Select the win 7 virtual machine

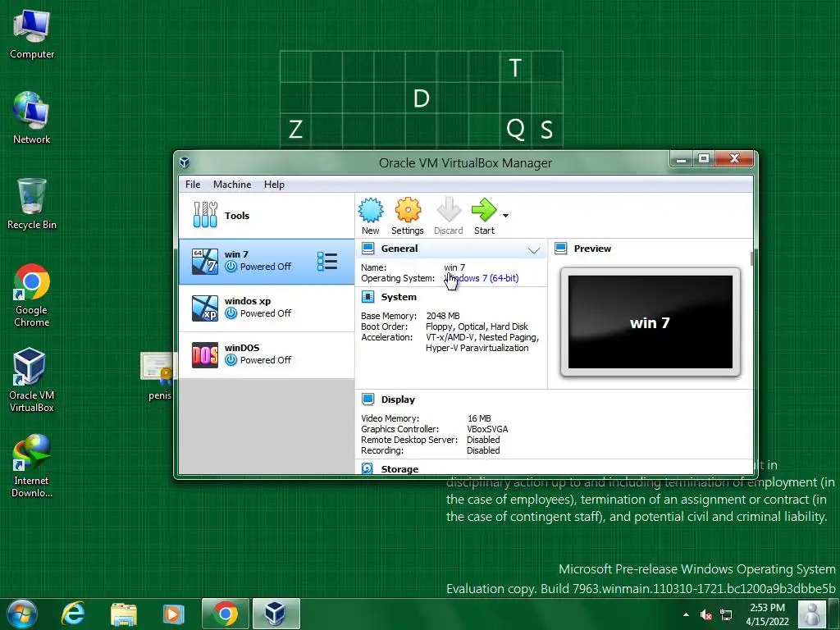coord(267,262)
